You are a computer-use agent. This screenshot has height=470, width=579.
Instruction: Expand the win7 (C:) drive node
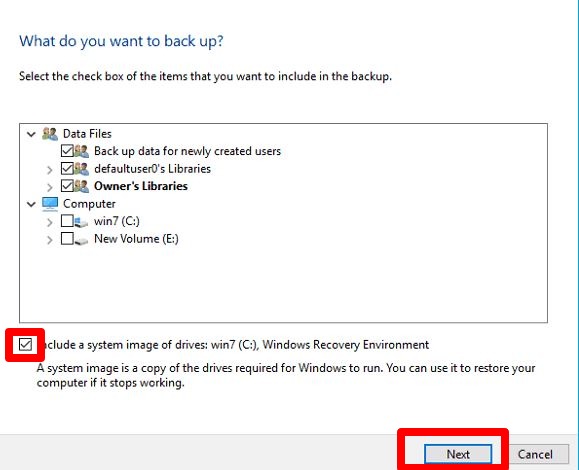tap(49, 222)
